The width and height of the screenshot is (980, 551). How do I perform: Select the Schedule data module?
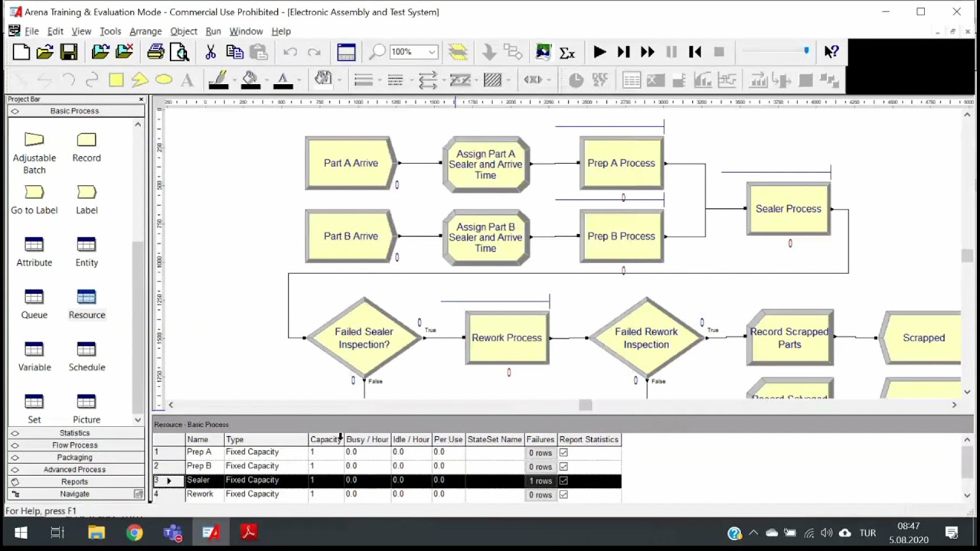(x=87, y=357)
